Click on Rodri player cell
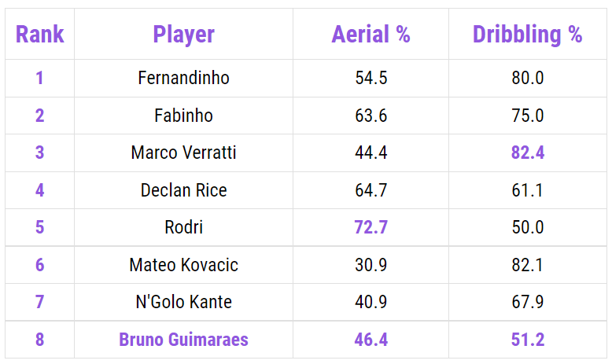The width and height of the screenshot is (612, 364). (x=183, y=227)
